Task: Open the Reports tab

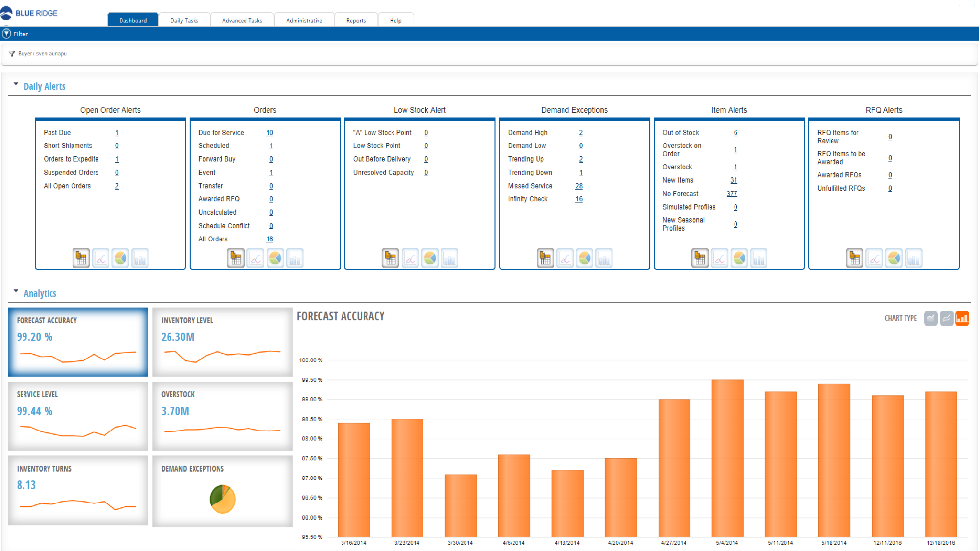Action: pos(356,20)
